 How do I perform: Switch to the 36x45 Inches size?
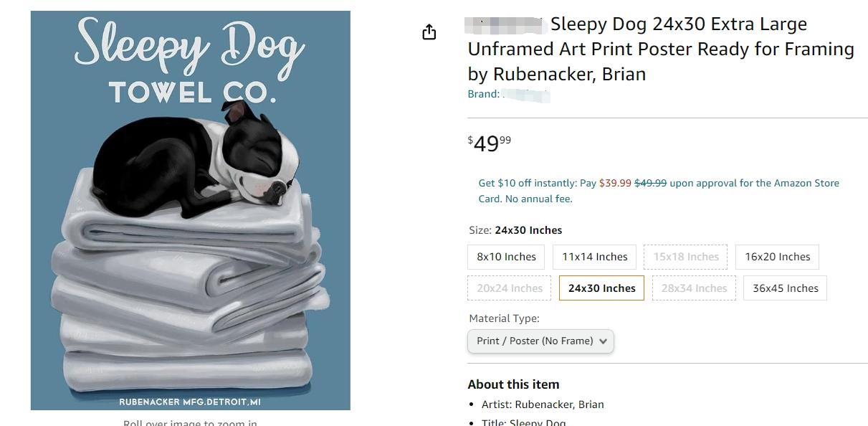tap(785, 288)
